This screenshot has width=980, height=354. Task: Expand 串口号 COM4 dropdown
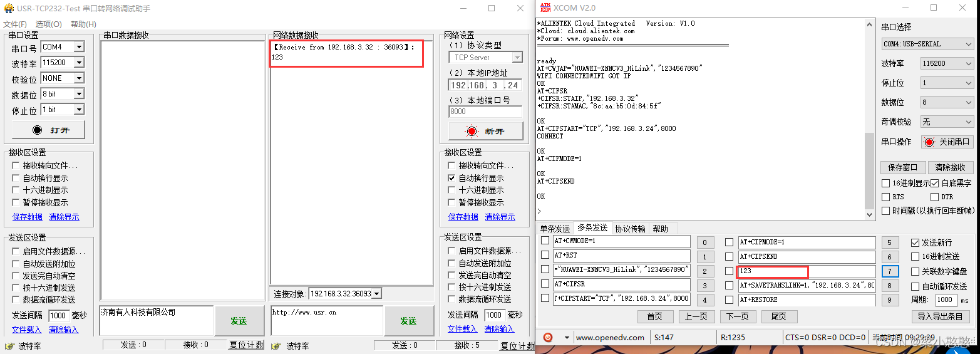point(79,47)
